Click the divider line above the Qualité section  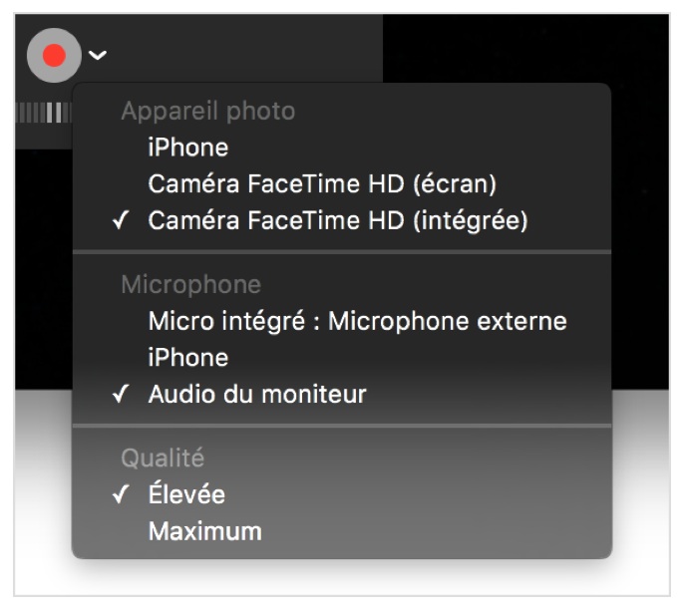tap(341, 426)
